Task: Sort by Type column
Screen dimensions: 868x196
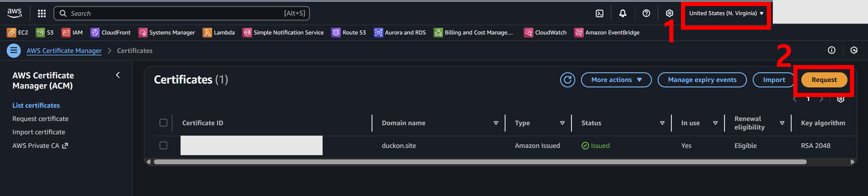Action: pos(562,123)
